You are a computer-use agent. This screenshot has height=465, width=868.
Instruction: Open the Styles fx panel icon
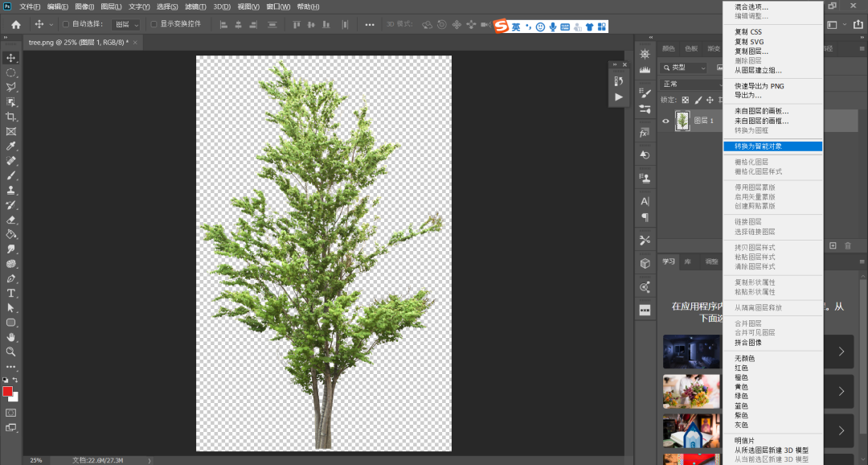pyautogui.click(x=645, y=133)
